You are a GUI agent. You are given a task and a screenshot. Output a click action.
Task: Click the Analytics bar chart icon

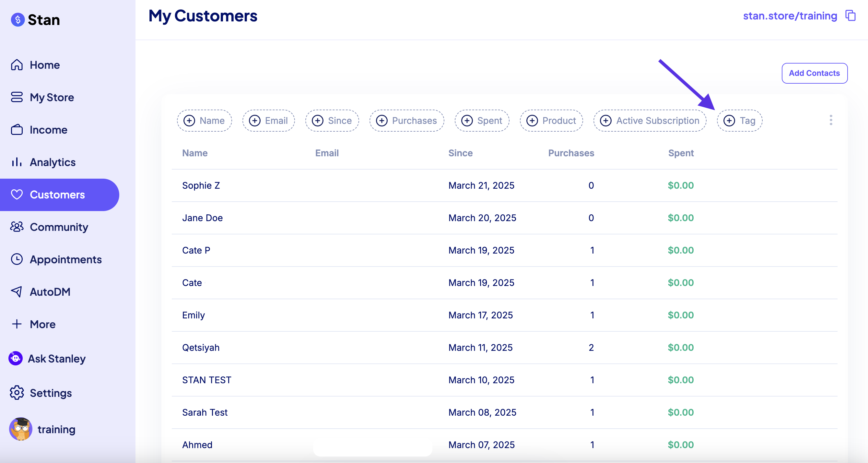[17, 162]
